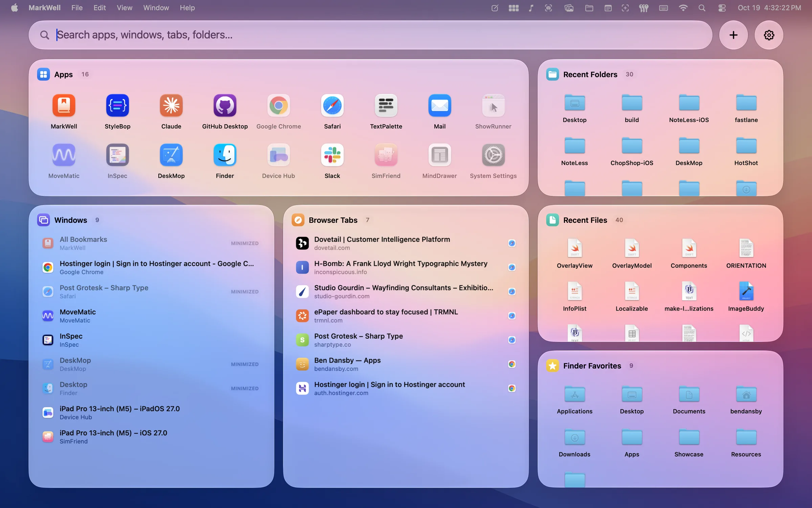Open the H-Bomb Frank Lloyd Wright tab
The image size is (812, 508).
[406, 268]
